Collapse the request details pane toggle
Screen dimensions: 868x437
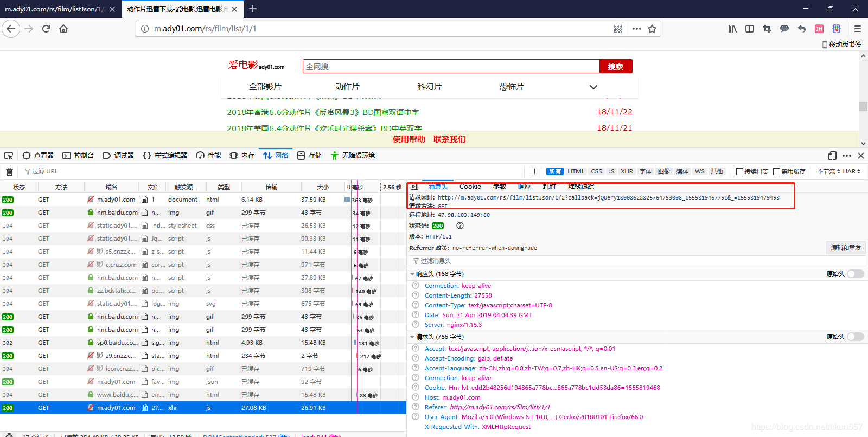pyautogui.click(x=414, y=187)
